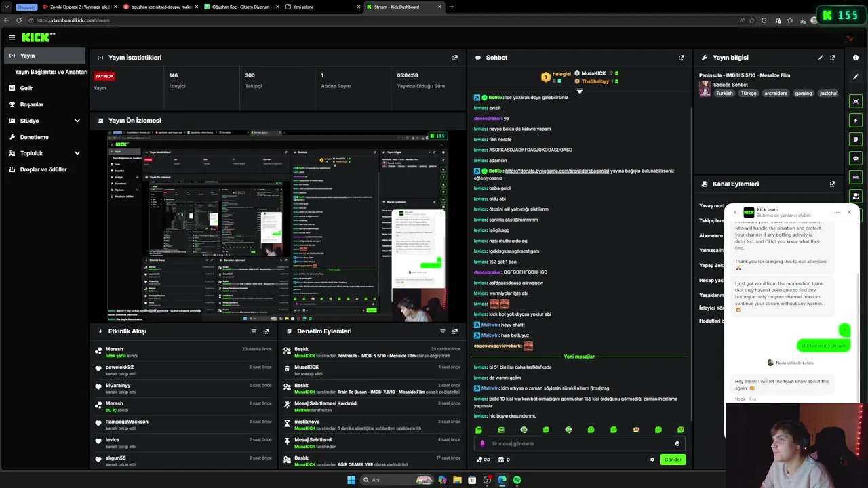The width and height of the screenshot is (868, 488).
Task: Open the browser tab search chevron
Action: tap(7, 7)
